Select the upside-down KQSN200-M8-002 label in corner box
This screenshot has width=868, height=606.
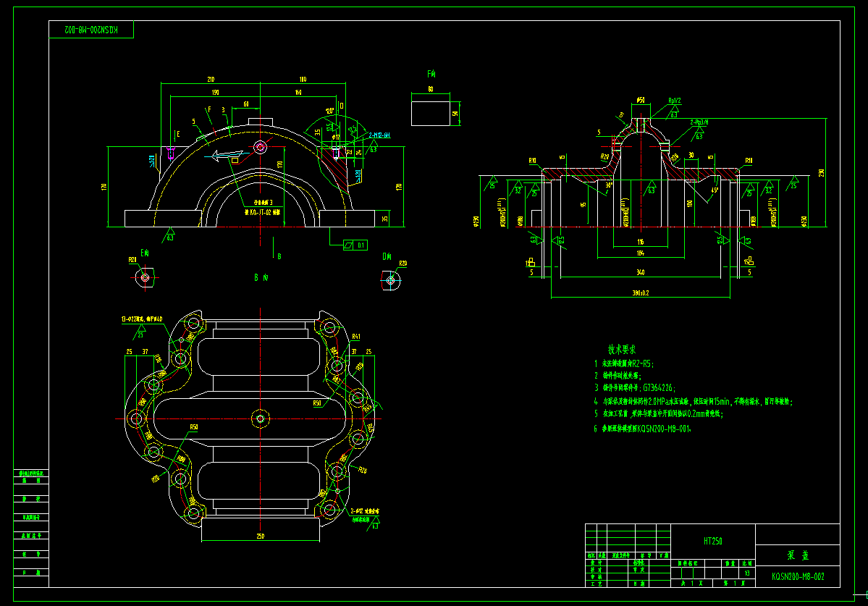click(91, 30)
